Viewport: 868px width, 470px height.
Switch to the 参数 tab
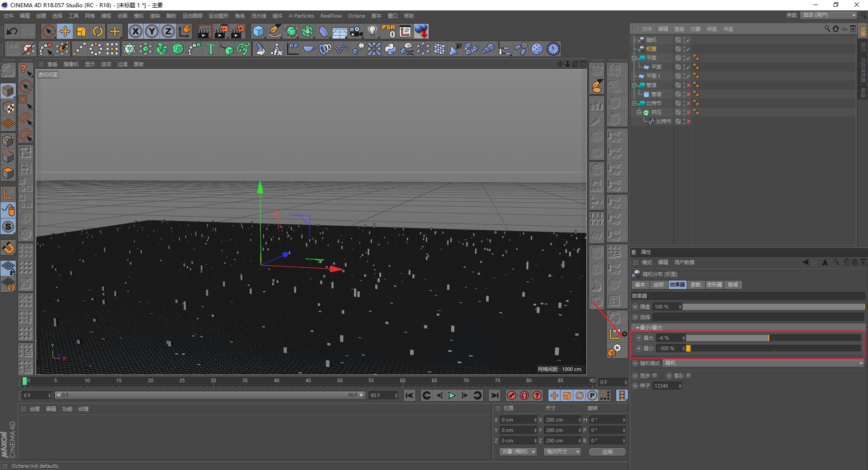click(695, 285)
